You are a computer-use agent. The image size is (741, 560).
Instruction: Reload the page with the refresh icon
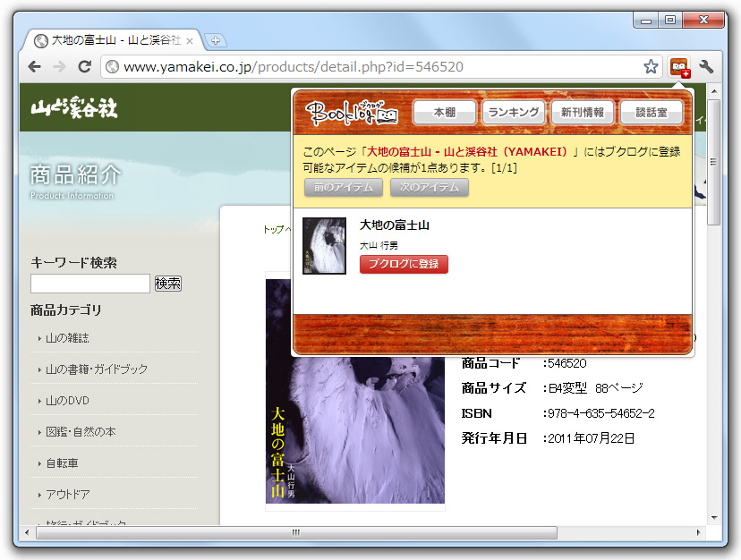point(85,66)
